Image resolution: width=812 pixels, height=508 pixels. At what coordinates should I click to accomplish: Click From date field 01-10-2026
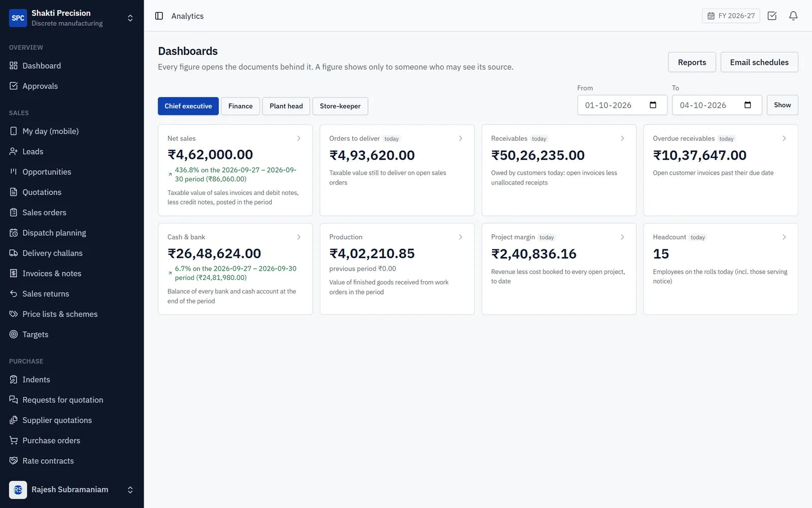point(622,105)
